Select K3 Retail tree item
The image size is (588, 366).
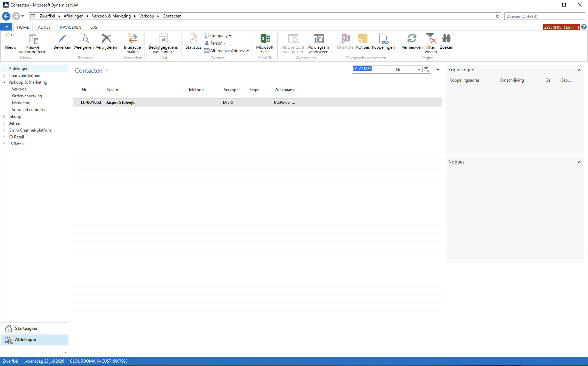(16, 137)
